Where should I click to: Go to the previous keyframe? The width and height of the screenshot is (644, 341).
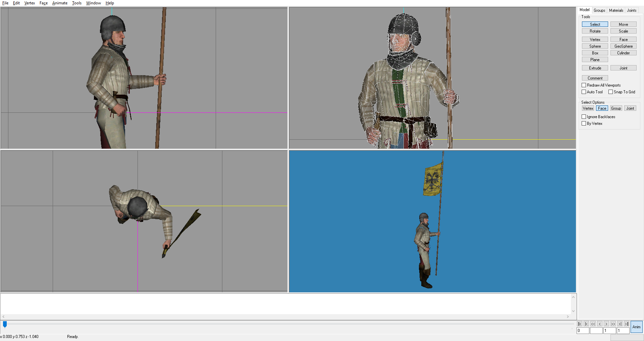[586, 324]
